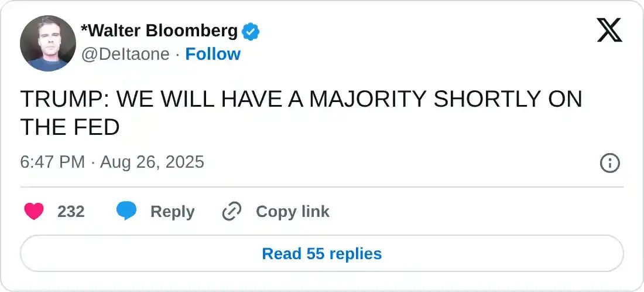644x292 pixels.
Task: Open the tweet info circle icon
Action: pyautogui.click(x=610, y=164)
